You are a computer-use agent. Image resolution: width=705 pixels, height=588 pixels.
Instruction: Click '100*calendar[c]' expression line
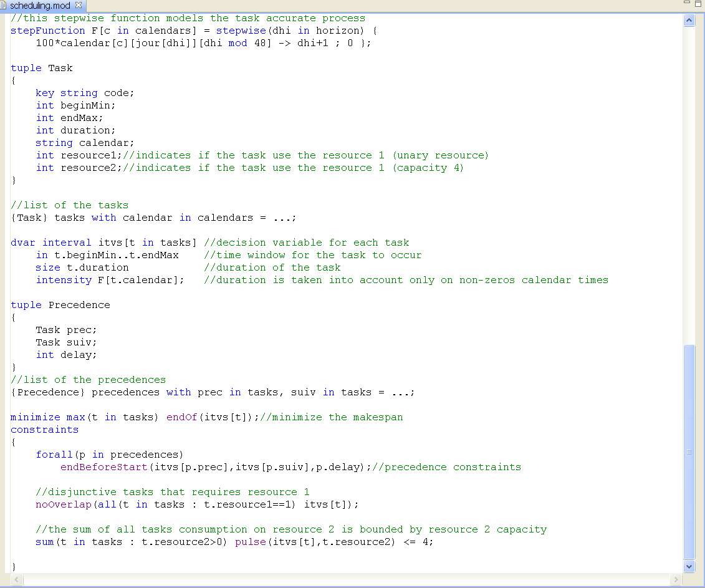coord(203,43)
